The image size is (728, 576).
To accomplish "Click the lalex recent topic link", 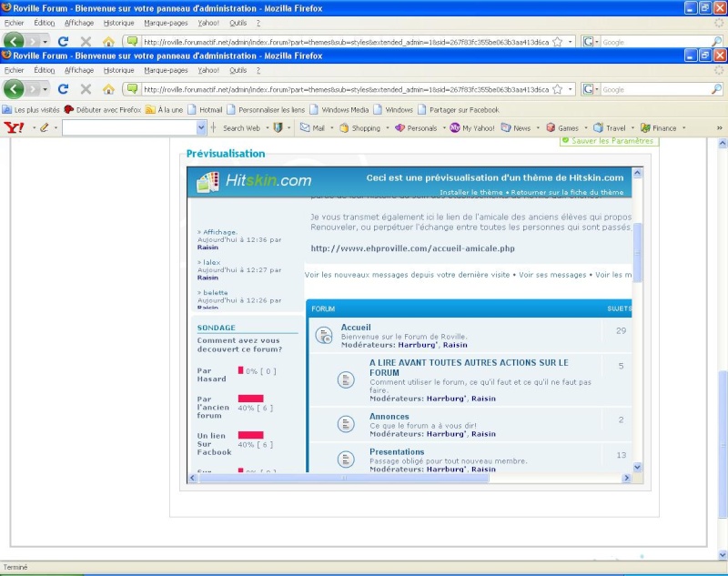I will (211, 262).
